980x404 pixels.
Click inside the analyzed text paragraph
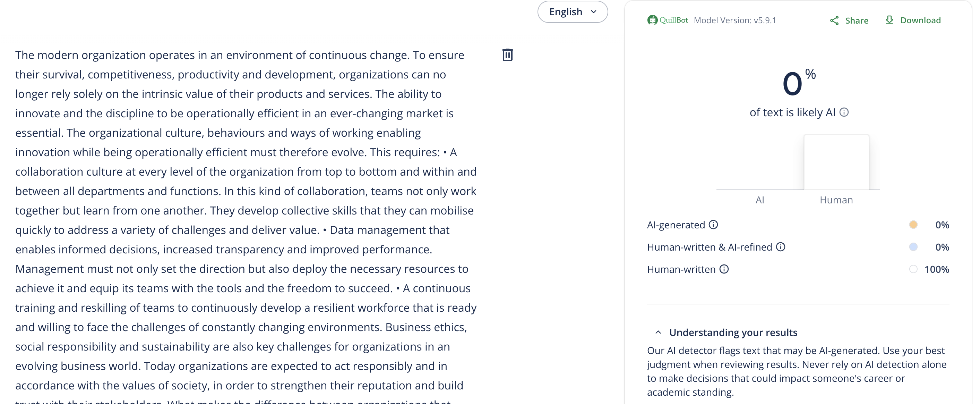pos(243,191)
